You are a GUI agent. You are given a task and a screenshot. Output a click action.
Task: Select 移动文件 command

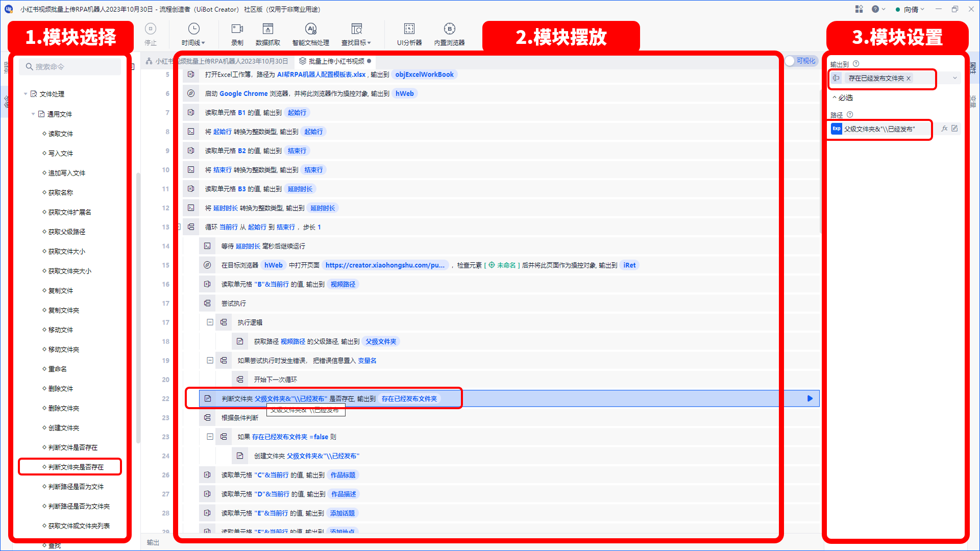60,330
